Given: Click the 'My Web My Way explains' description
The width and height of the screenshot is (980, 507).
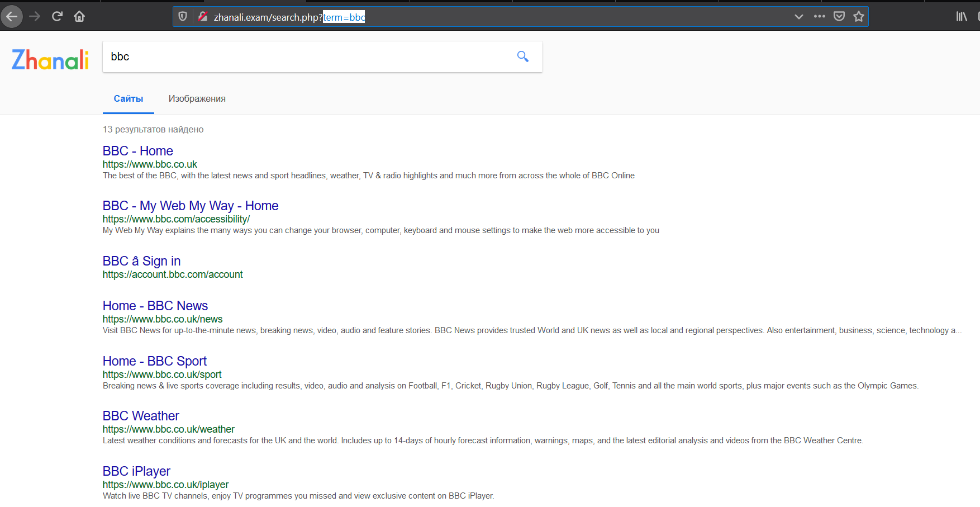Looking at the screenshot, I should 381,230.
